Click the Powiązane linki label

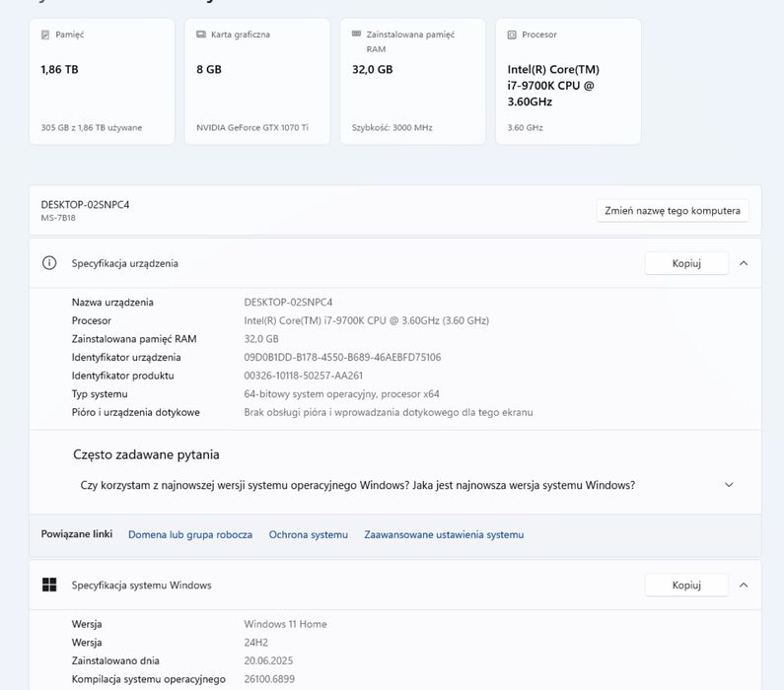[77, 534]
